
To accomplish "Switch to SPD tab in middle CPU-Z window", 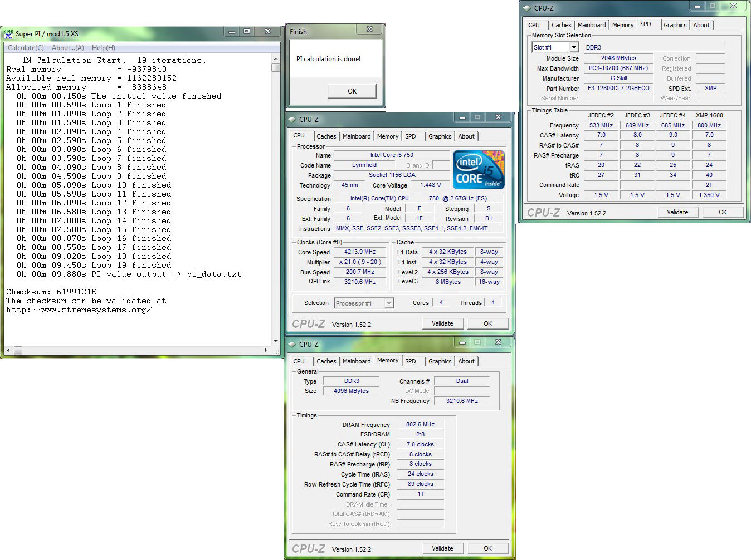I will (411, 136).
